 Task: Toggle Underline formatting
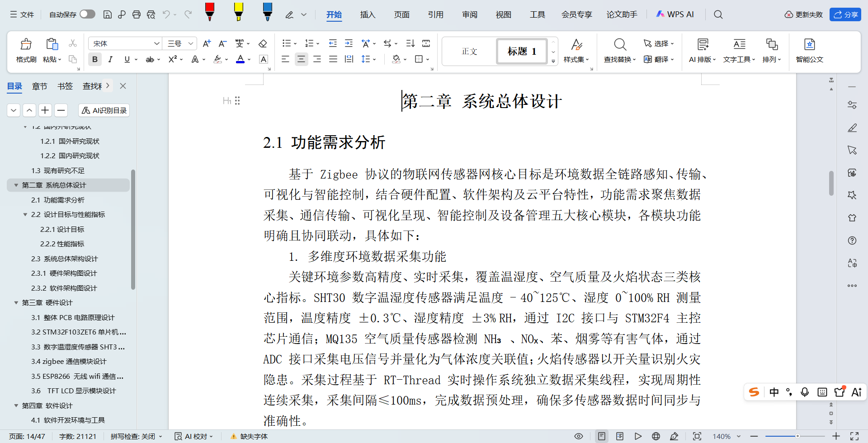(127, 59)
